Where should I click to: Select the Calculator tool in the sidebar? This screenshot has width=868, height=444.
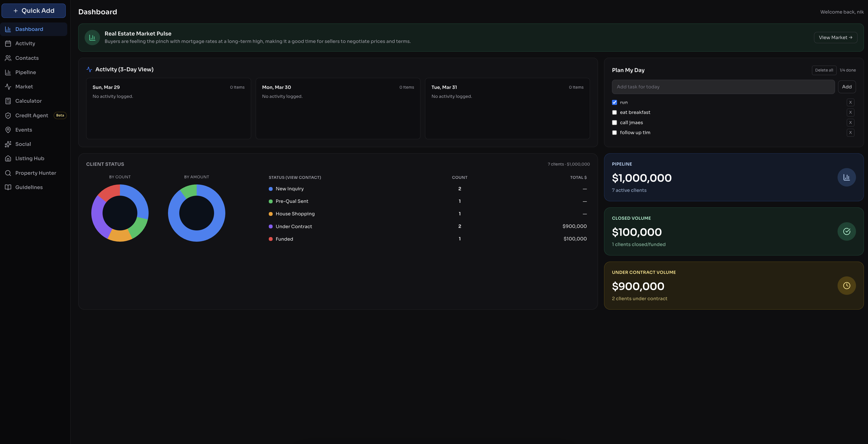coord(28,101)
